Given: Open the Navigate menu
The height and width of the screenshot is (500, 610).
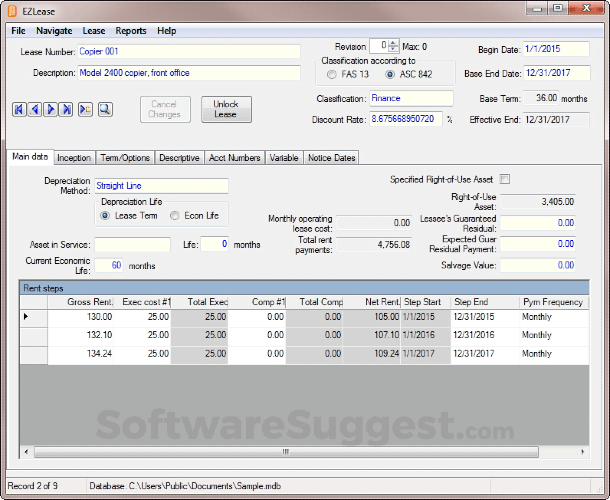Looking at the screenshot, I should point(54,31).
